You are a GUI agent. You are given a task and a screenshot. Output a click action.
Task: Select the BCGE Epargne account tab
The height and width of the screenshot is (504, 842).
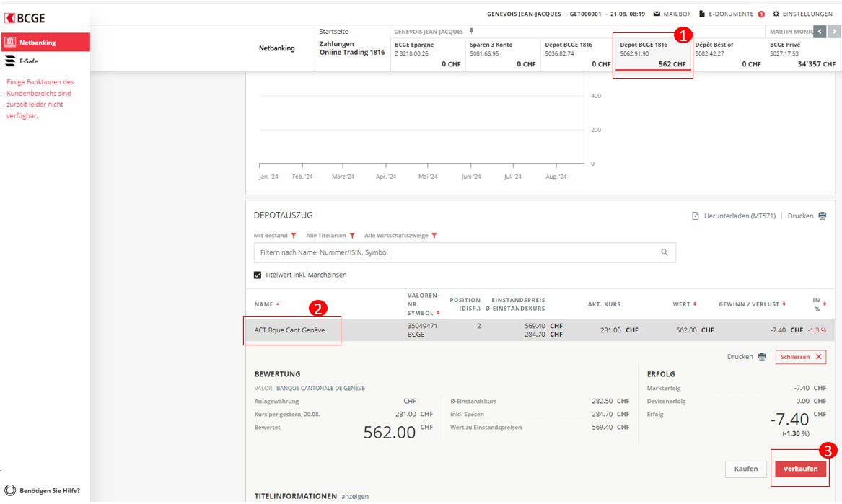tap(427, 54)
